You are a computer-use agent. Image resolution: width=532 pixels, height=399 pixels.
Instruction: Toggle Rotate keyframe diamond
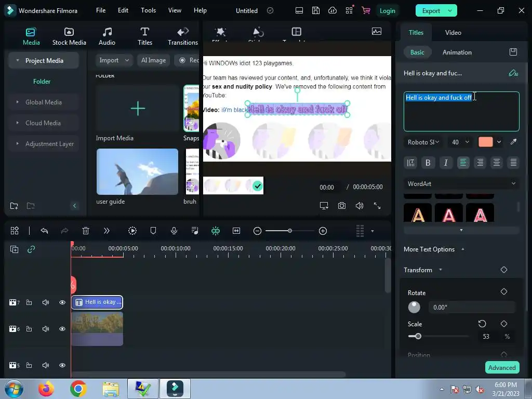tap(504, 291)
